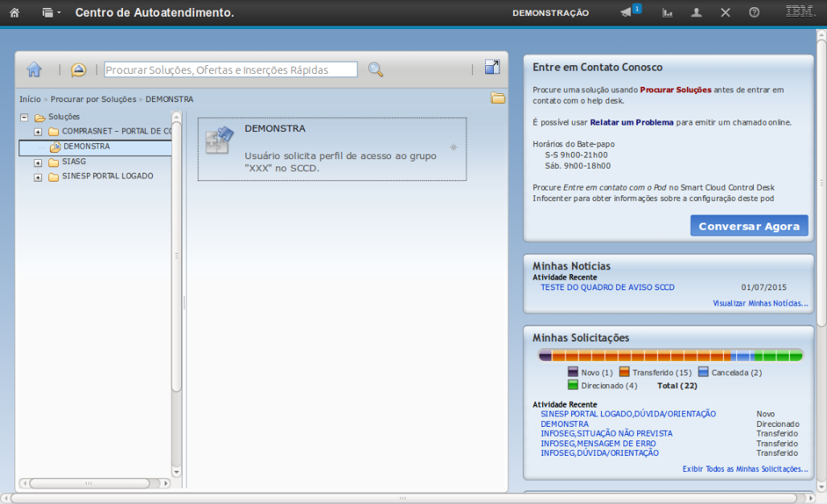Screen dimensions: 827x504
Task: Expand the COMPRASNET folder node
Action: coord(38,132)
